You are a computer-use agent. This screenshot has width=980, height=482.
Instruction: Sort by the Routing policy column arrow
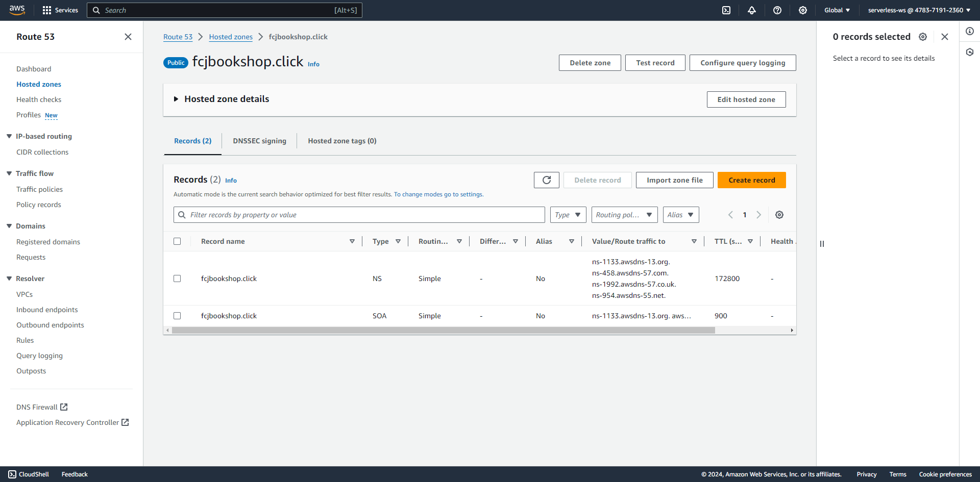[459, 241]
